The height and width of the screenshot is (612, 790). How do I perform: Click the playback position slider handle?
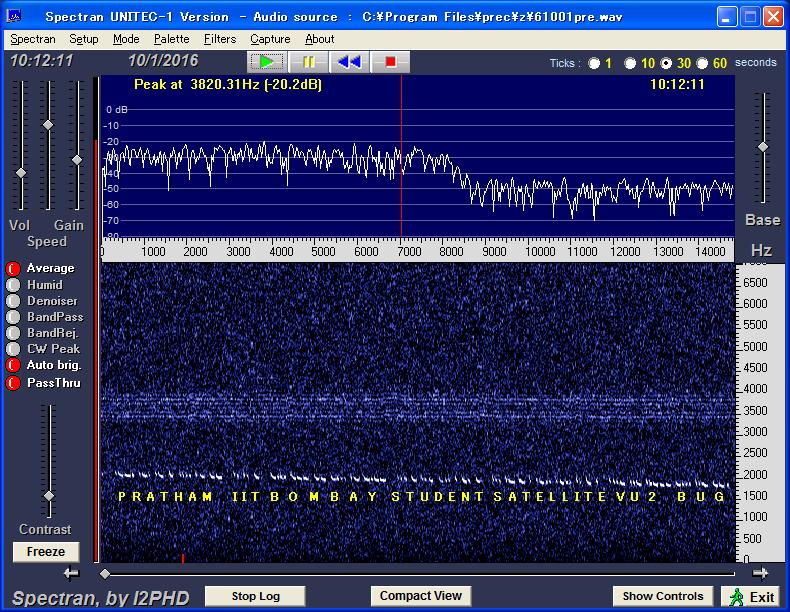click(x=105, y=573)
